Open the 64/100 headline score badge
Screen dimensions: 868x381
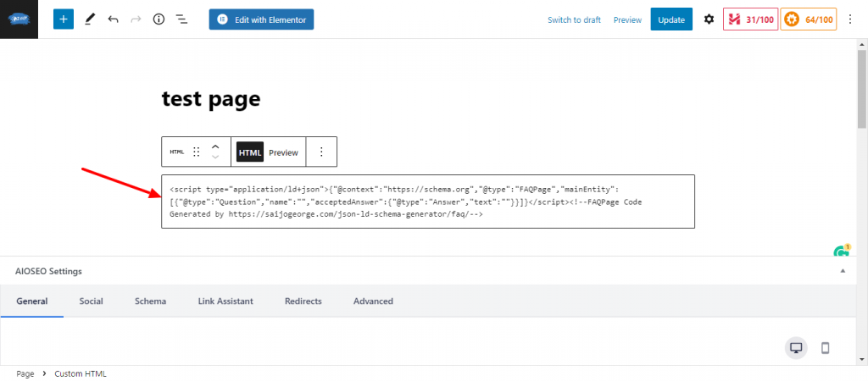(808, 19)
